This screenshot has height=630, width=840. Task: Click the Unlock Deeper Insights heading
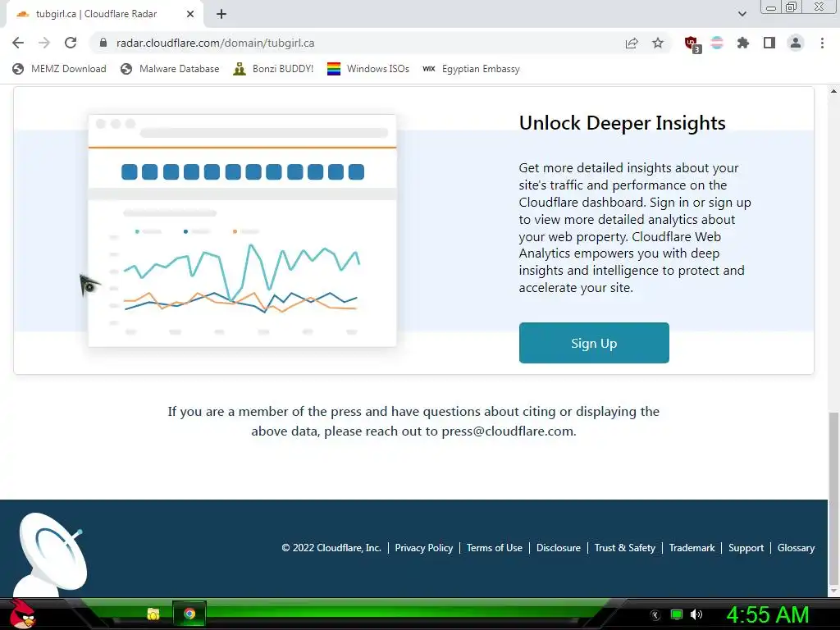[622, 123]
